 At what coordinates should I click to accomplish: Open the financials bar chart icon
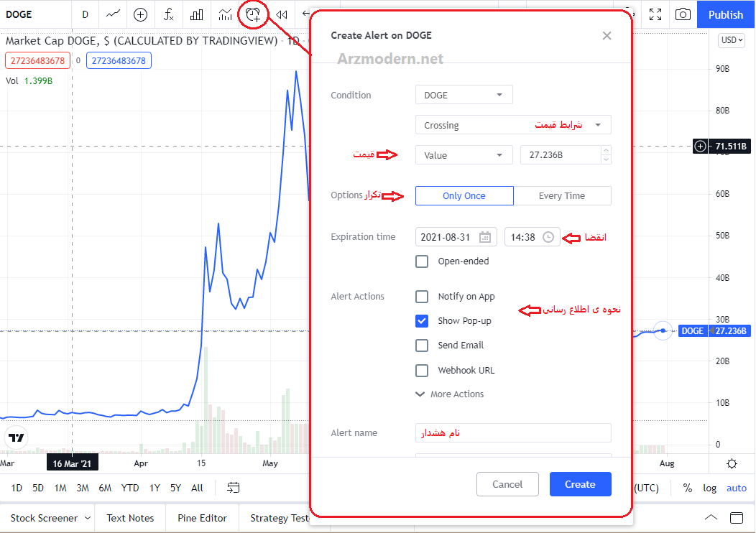coord(196,15)
